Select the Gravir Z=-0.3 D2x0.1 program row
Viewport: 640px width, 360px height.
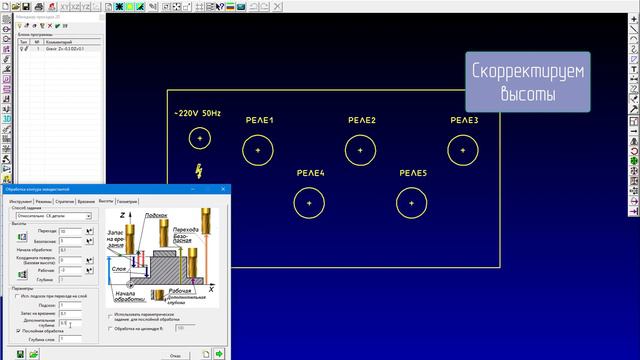60,49
